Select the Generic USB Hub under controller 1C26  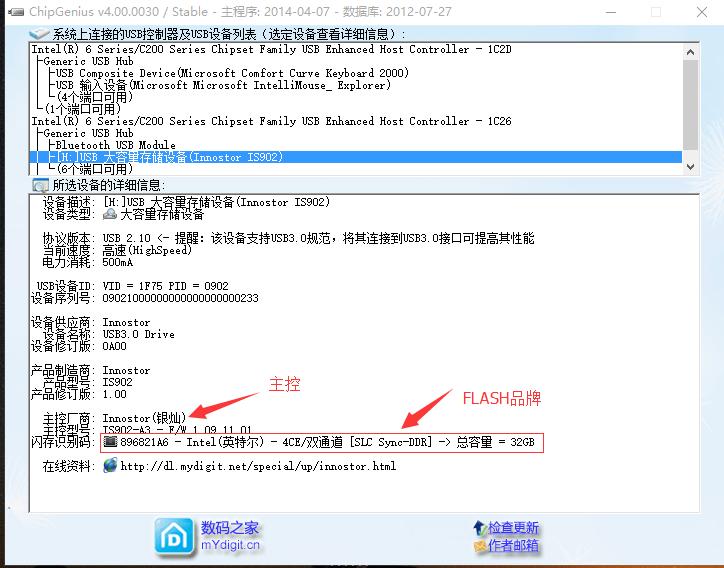click(88, 133)
